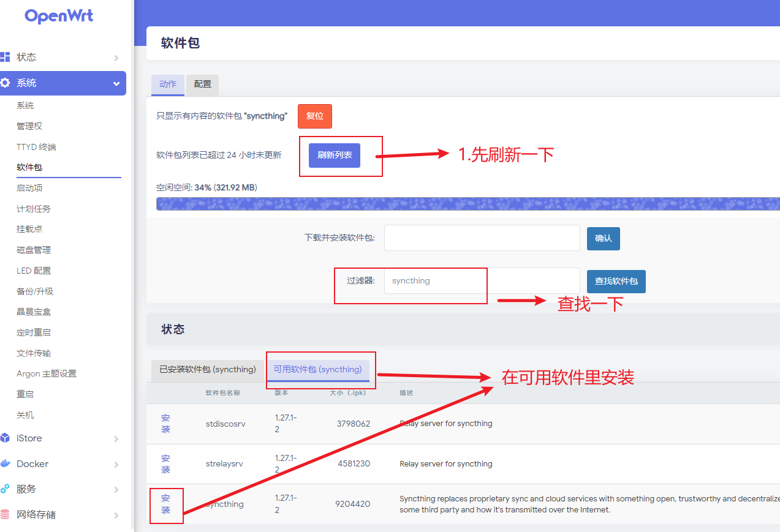Open the 计划任务 page
Viewport: 780px width, 532px height.
click(34, 209)
